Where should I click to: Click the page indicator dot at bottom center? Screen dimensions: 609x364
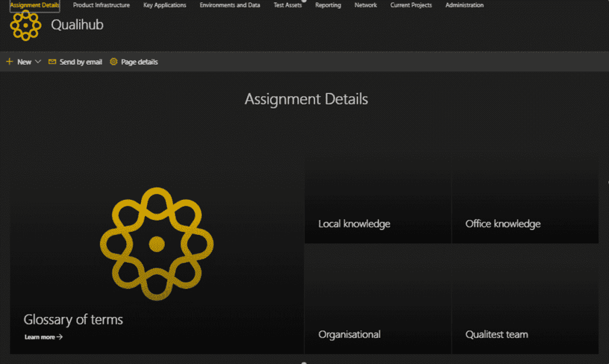click(304, 362)
